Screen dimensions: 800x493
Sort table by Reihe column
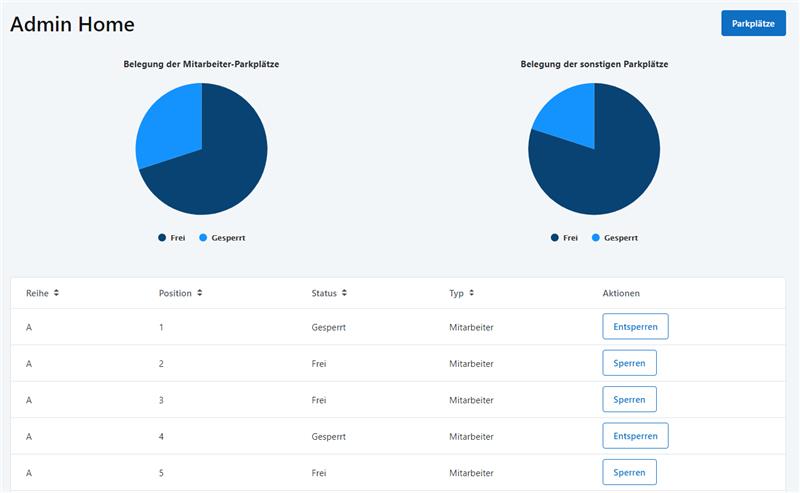coord(43,293)
